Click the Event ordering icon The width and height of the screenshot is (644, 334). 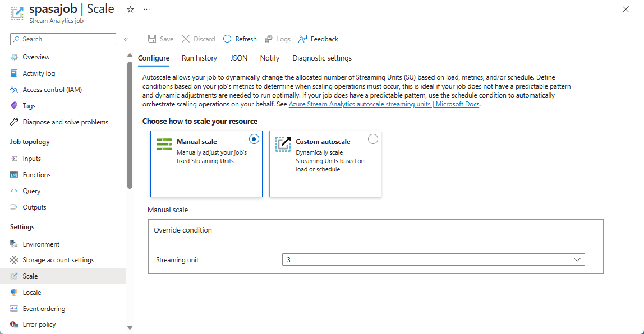click(x=14, y=309)
